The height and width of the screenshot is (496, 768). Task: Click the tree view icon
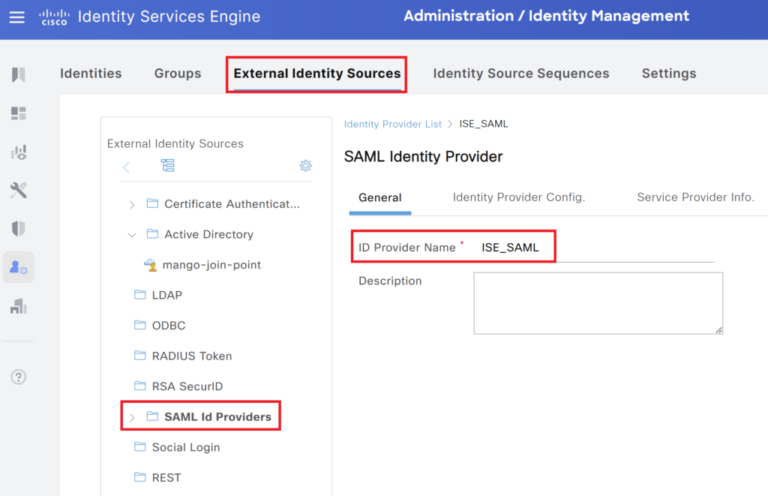(x=168, y=165)
